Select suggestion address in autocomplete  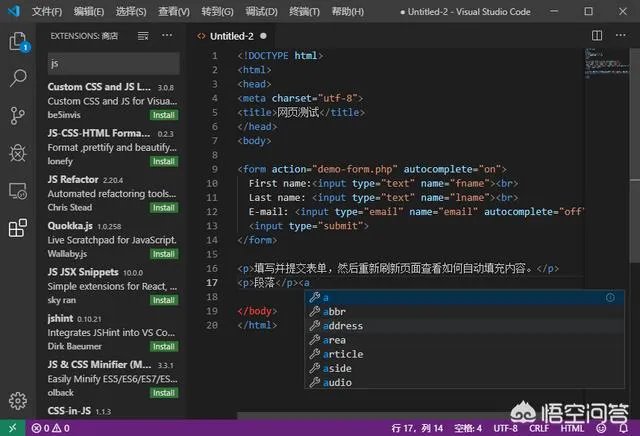(464, 326)
